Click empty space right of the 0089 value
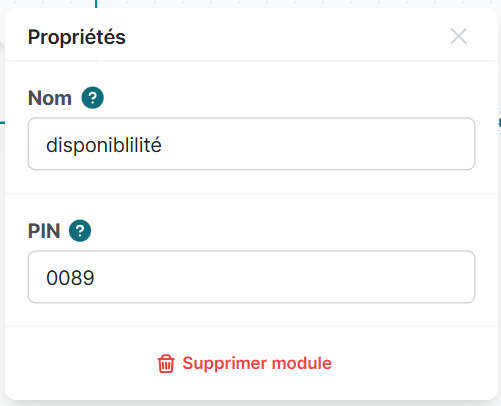Viewport: 501px width, 406px height. point(283,277)
